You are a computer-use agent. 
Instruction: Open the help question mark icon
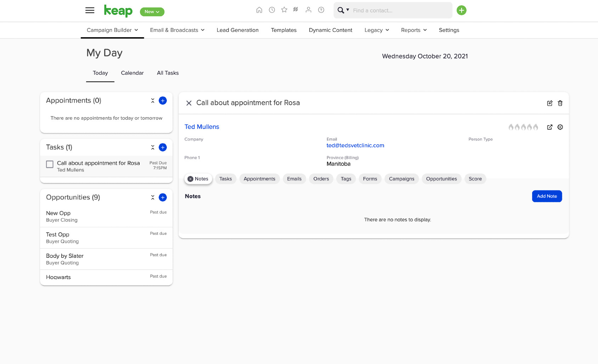pos(321,10)
